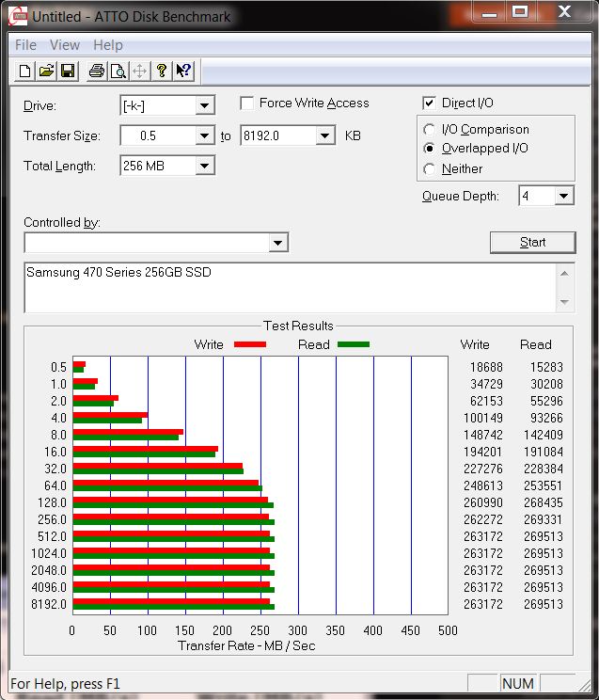Click the yellow question mark About icon

(x=162, y=71)
